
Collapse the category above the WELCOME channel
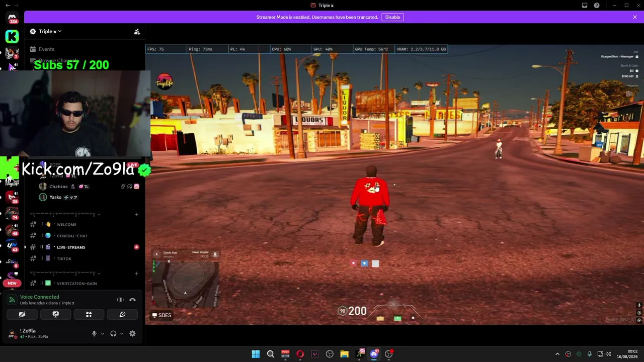pyautogui.click(x=65, y=214)
